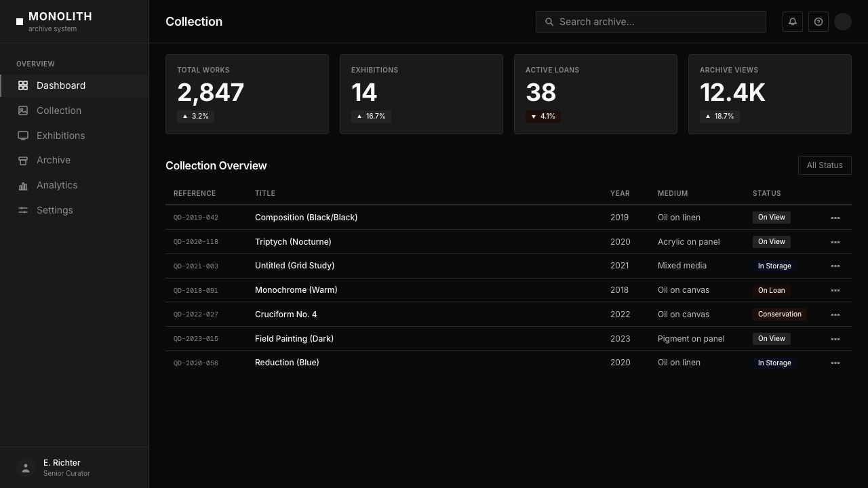
Task: Click the help question mark icon
Action: (818, 22)
